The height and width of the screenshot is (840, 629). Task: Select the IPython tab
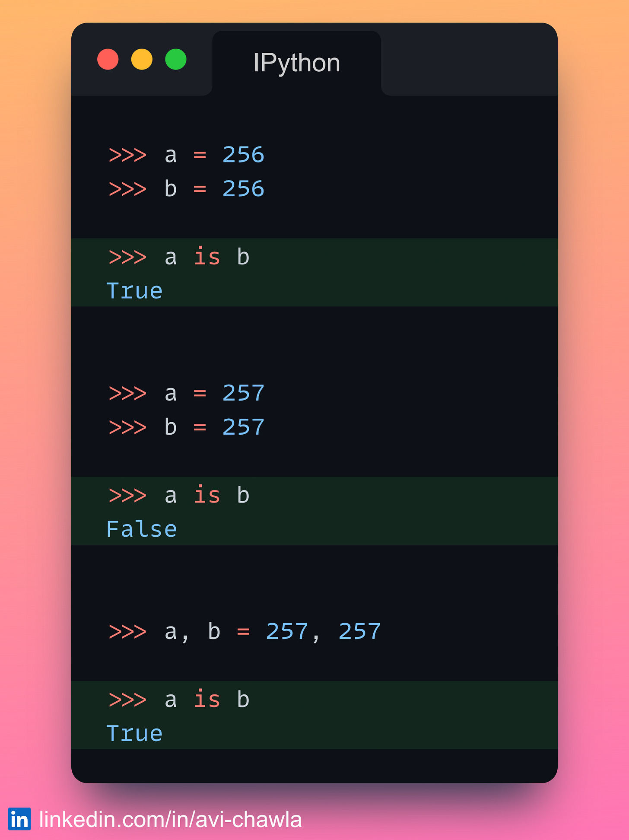(297, 63)
